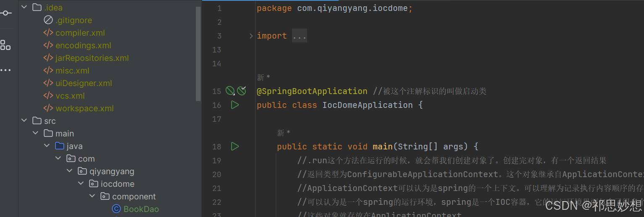Click the main folder icon
Screen dimensions: 644x217
click(x=48, y=133)
